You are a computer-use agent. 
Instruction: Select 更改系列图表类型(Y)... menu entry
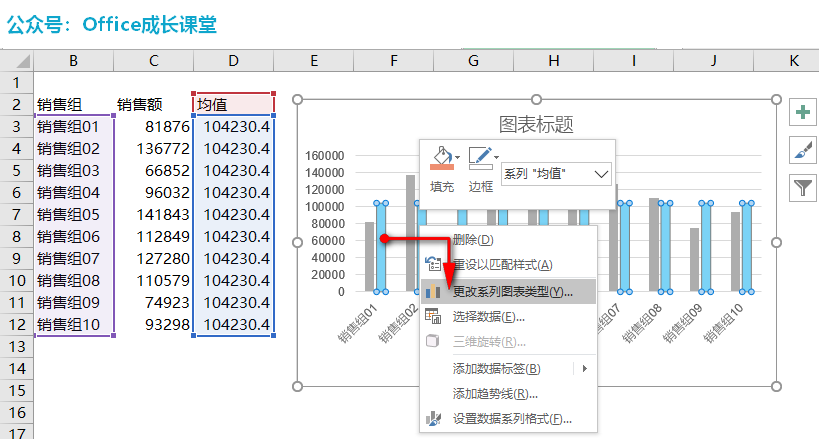point(508,292)
